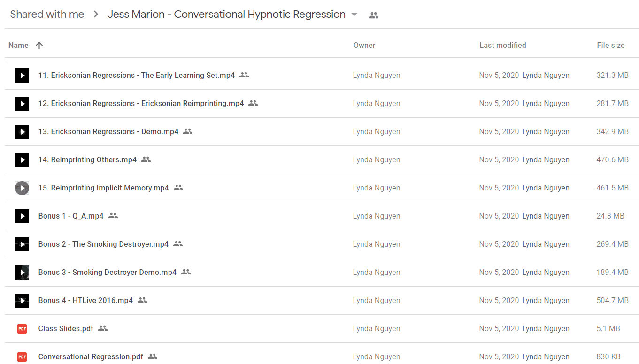Click shared icon next to Class Slides.pdf
The height and width of the screenshot is (364, 639).
tap(103, 328)
